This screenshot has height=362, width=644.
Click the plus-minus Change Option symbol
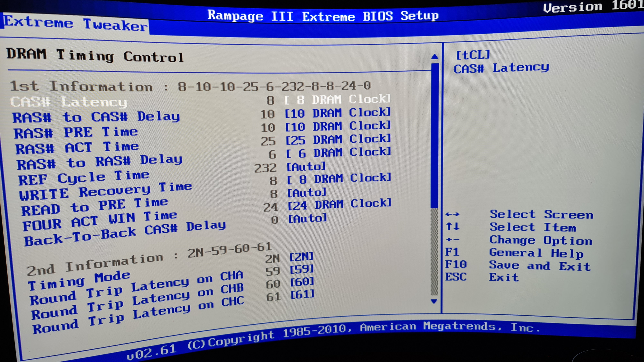[453, 240]
